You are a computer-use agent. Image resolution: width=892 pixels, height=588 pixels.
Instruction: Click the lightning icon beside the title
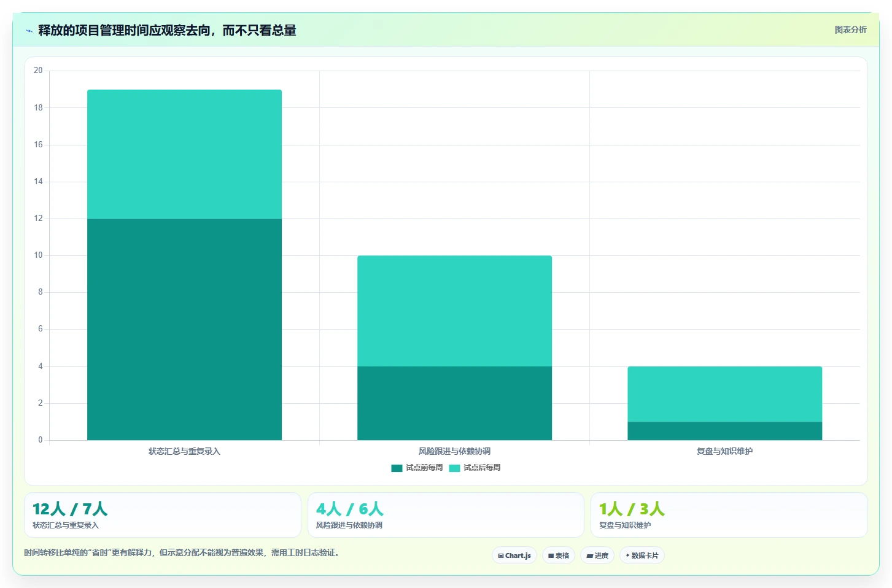pos(29,31)
